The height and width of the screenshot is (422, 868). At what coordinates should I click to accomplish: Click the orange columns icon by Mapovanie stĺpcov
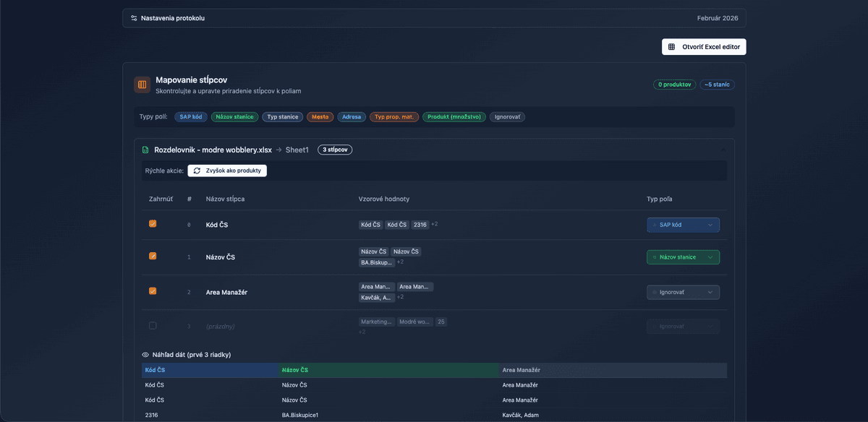point(142,85)
